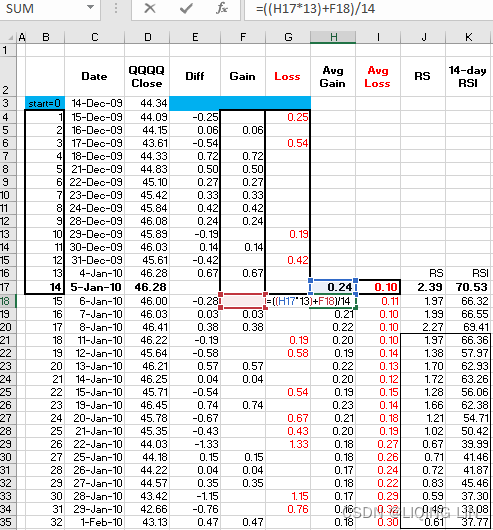
Task: Select row 3 header
Action: (7, 103)
